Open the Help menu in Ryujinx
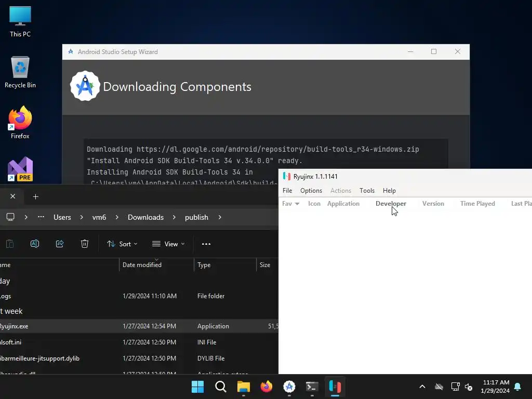The height and width of the screenshot is (399, 532). [389, 191]
